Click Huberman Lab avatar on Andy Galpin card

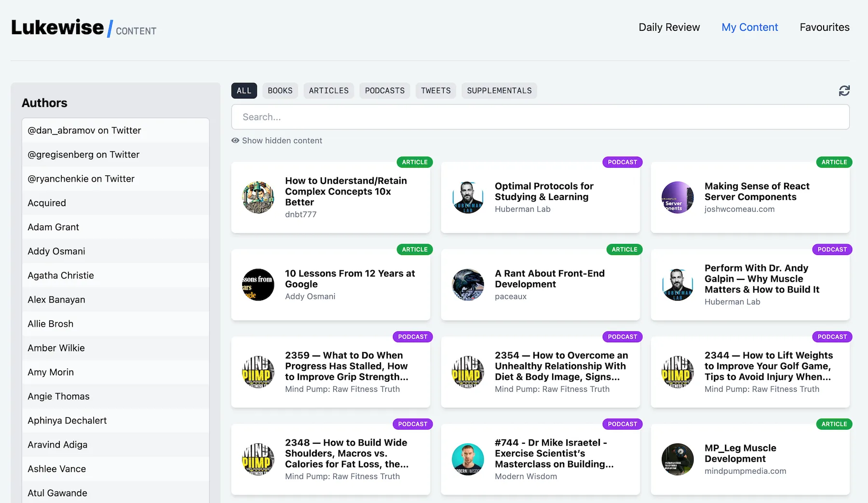pos(678,285)
